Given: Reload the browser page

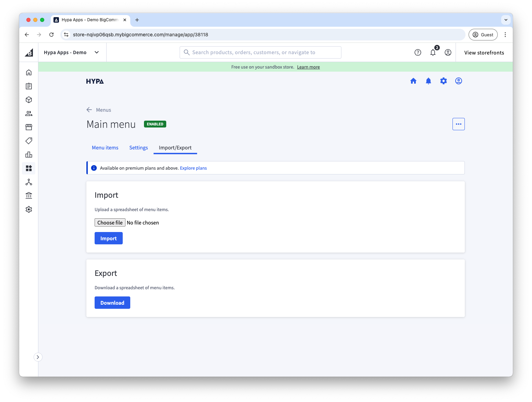Looking at the screenshot, I should pos(51,35).
